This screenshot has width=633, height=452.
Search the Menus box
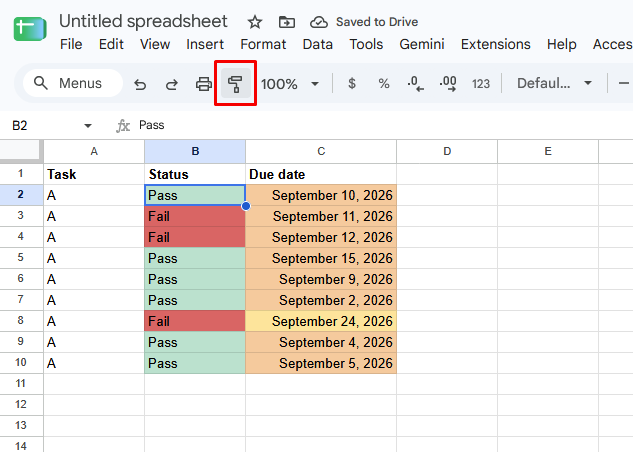tap(73, 83)
